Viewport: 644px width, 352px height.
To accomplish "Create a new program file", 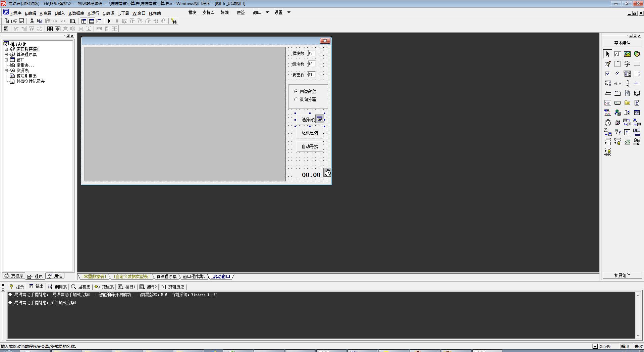I will [6, 21].
